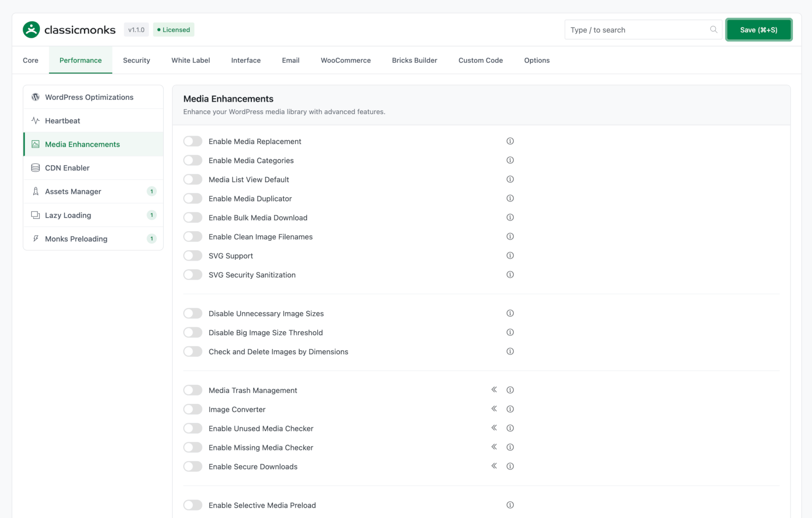Viewport: 812px width, 518px height.
Task: Open the Lazy Loading sidebar section
Action: coord(68,215)
